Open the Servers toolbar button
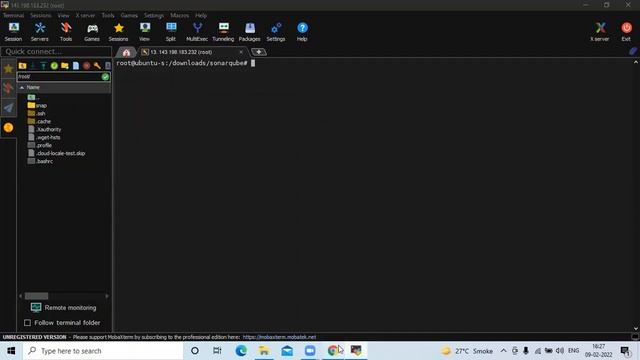The image size is (640, 360). tap(40, 32)
